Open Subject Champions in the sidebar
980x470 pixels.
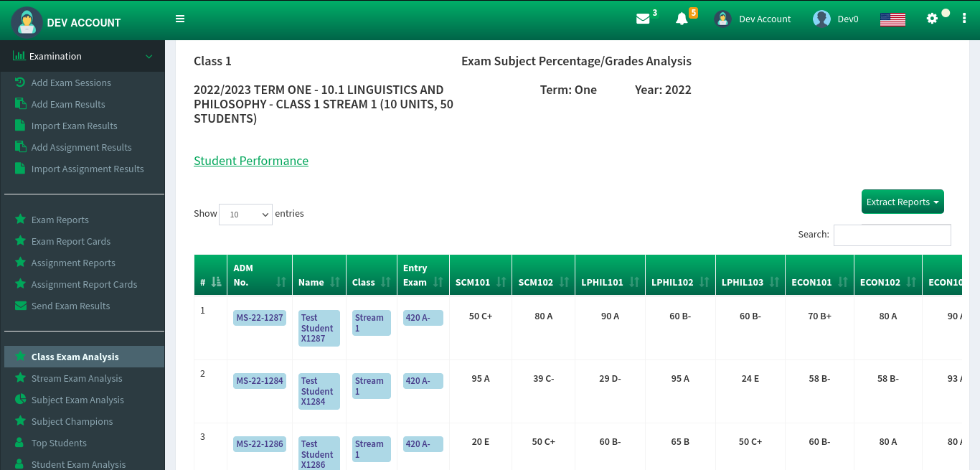[72, 421]
